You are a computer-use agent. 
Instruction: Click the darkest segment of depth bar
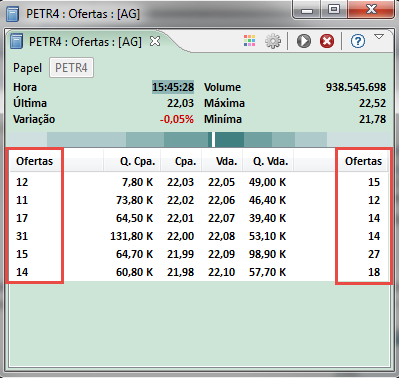coord(229,139)
